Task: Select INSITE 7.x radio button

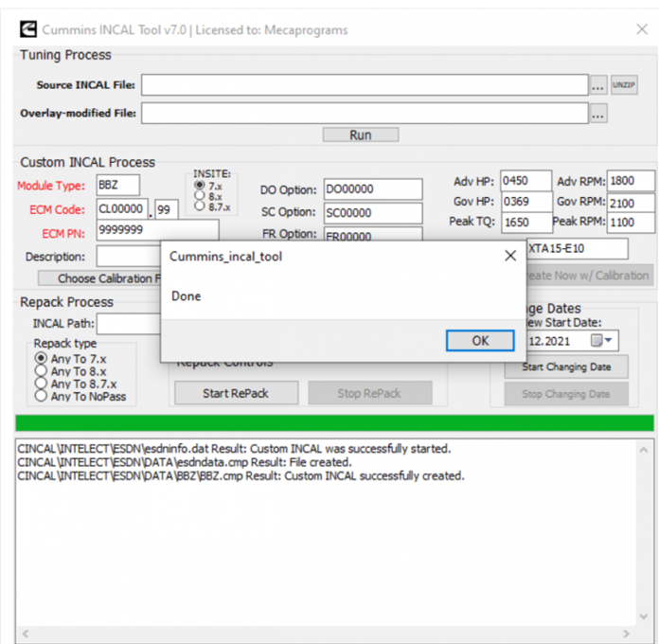Action: click(200, 185)
